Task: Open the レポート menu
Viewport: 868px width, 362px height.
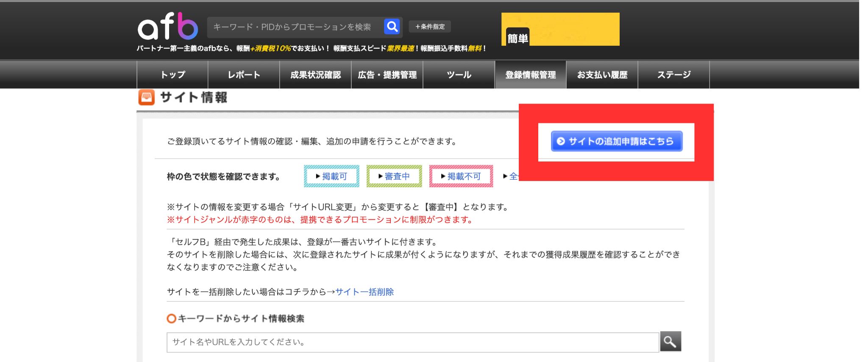Action: 244,75
